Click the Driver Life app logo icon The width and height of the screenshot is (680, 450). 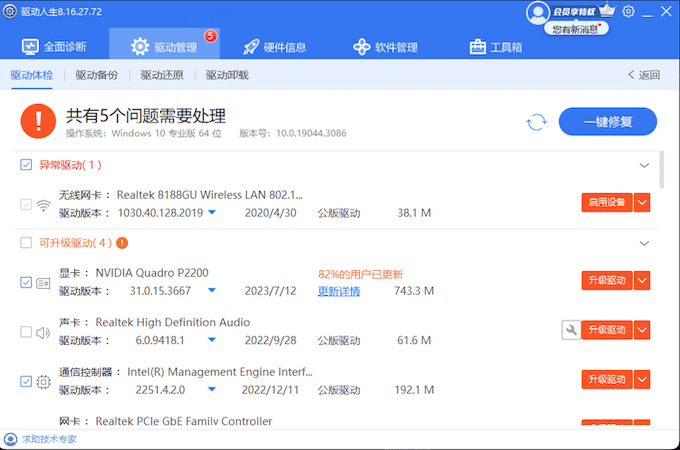[10, 11]
